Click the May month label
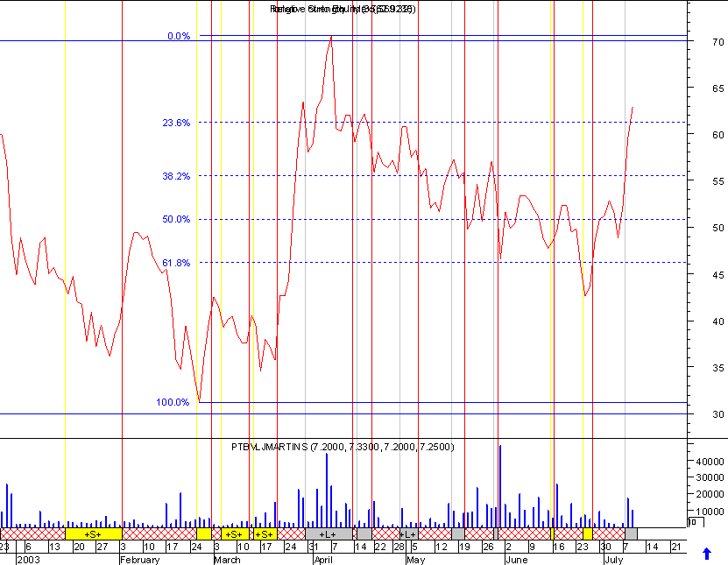Screen dimensions: 728x565 click(415, 560)
